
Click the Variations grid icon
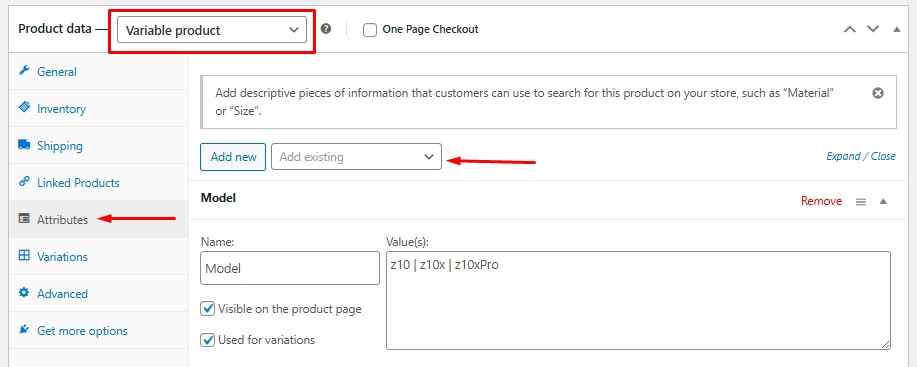[24, 255]
